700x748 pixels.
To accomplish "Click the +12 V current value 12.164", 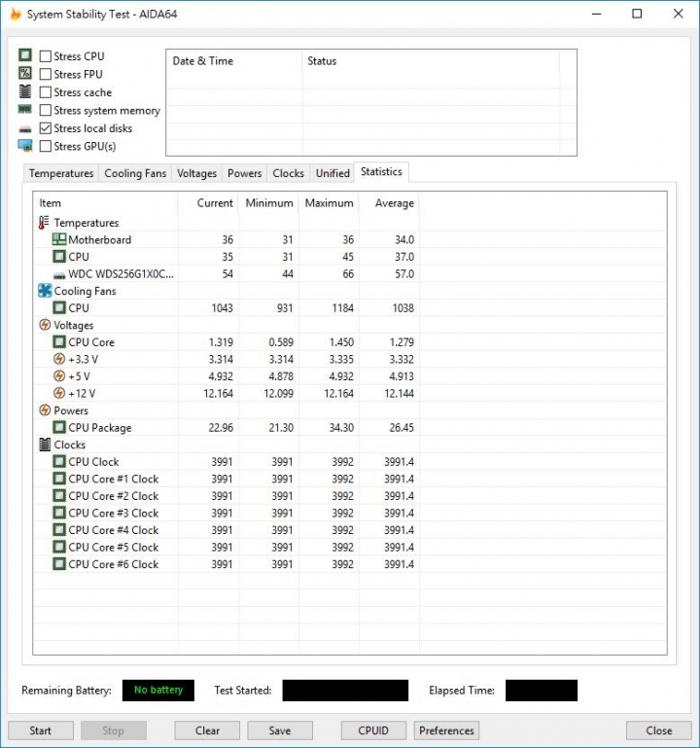I will pos(219,393).
